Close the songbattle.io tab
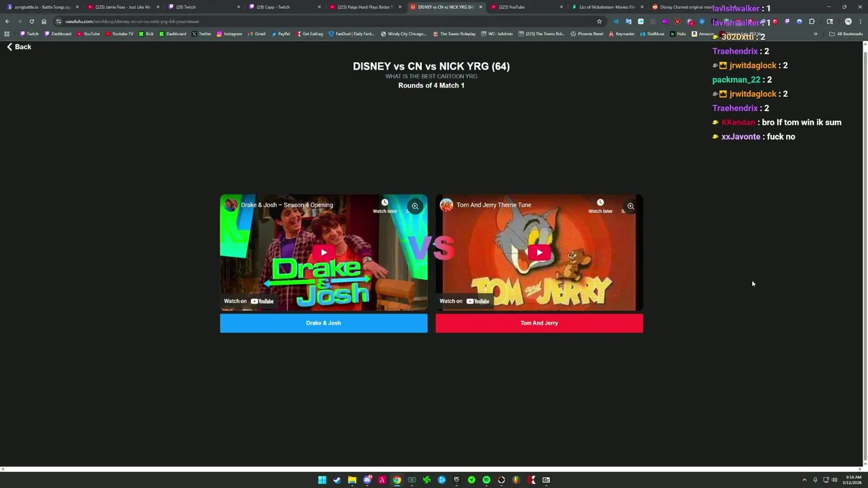868x488 pixels. click(77, 7)
